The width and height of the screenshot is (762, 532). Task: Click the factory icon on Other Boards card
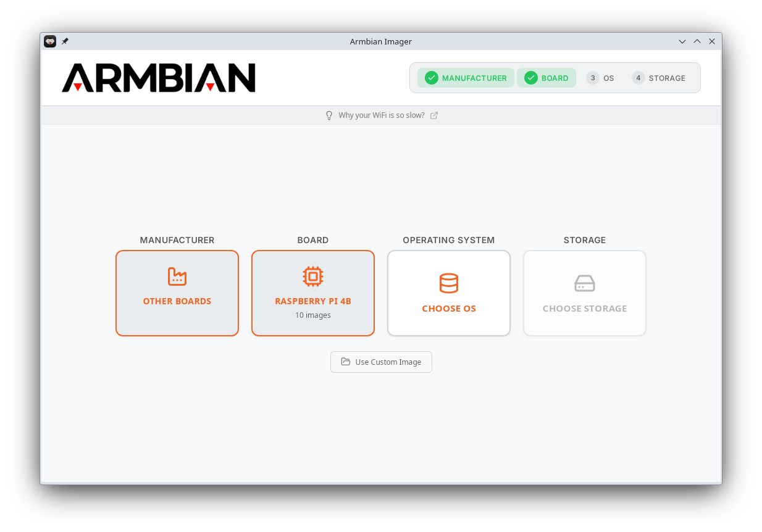(177, 276)
